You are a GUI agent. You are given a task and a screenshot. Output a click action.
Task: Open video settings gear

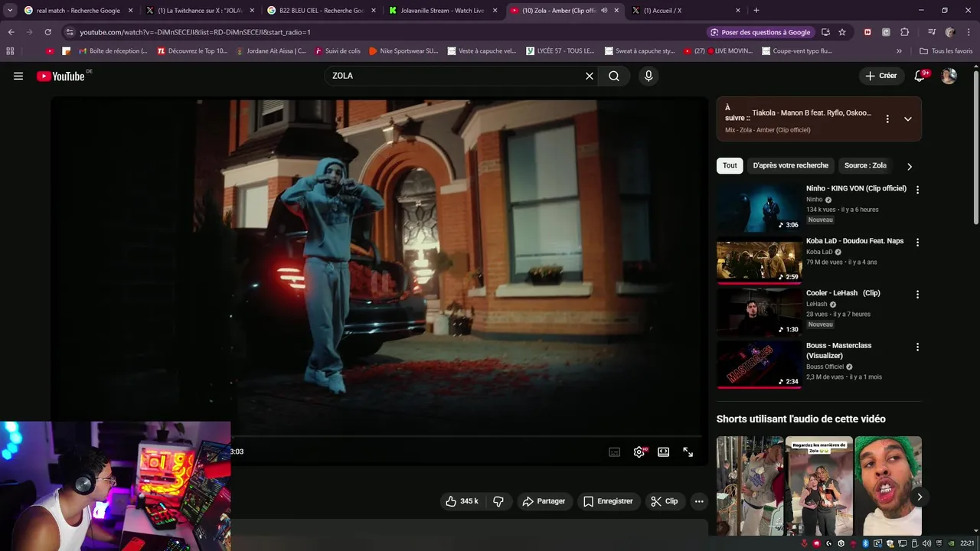pos(639,452)
